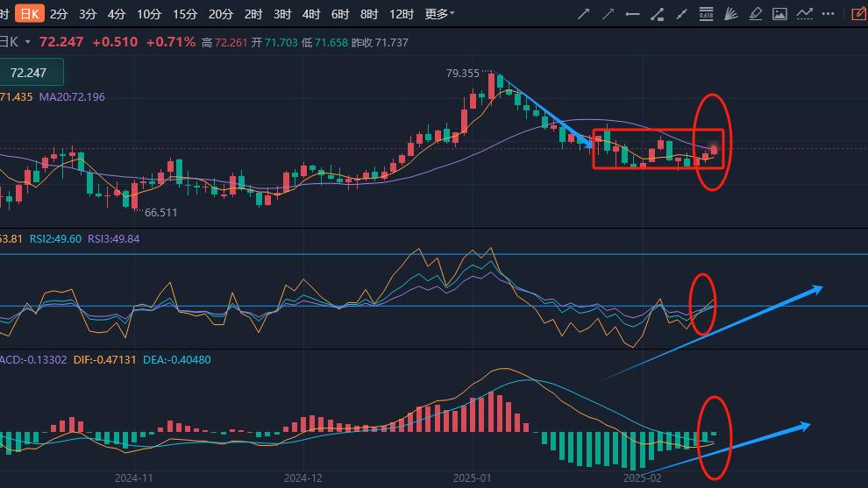Select the horizontal ray line tool
868x488 pixels.
coord(632,14)
